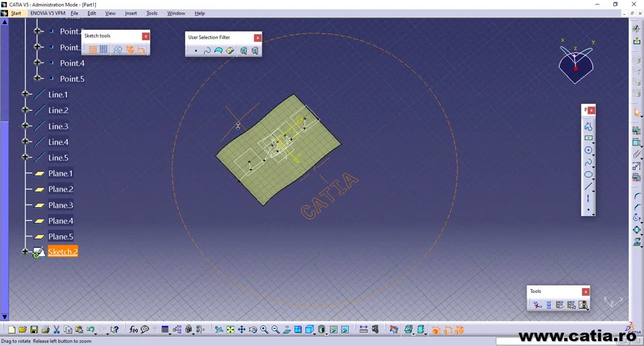The image size is (644, 346).
Task: Toggle the Surface filter in User Selection Filter
Action: click(x=219, y=51)
